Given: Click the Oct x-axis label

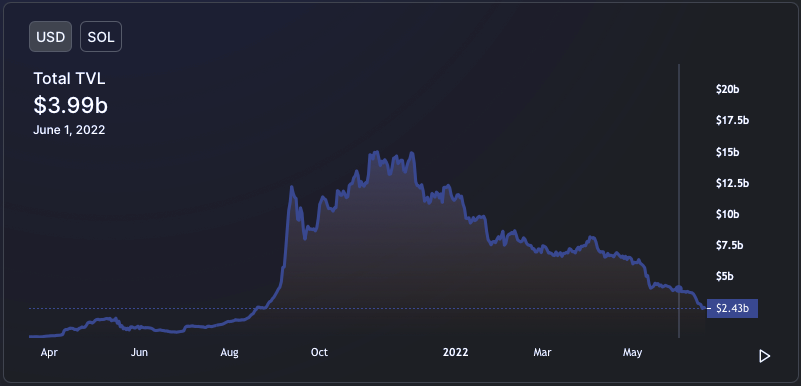Looking at the screenshot, I should click(x=319, y=352).
